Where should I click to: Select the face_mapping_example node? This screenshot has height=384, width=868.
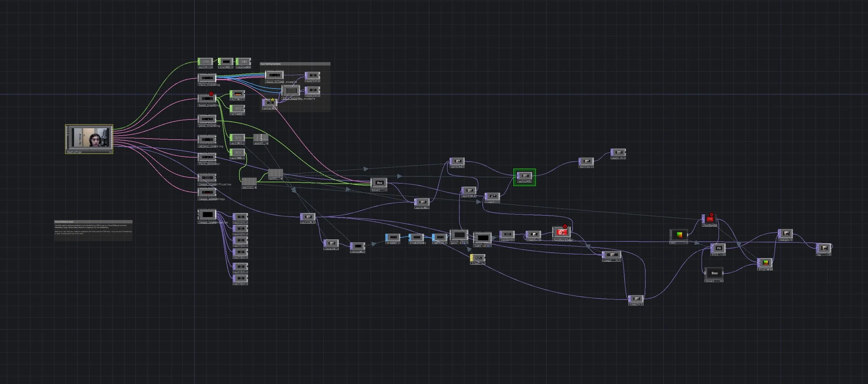click(291, 91)
